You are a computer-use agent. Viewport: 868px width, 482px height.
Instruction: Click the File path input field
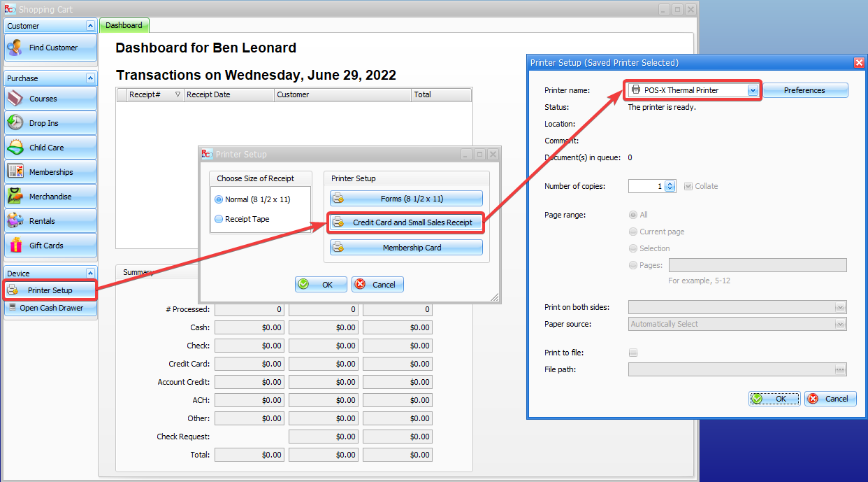pos(732,369)
